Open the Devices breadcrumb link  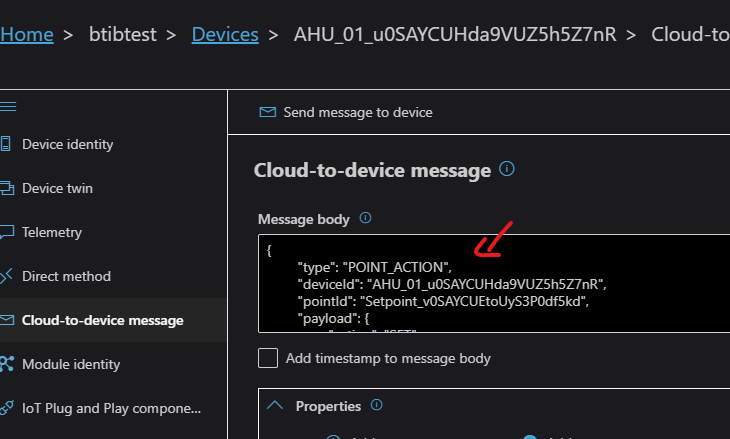pos(224,35)
